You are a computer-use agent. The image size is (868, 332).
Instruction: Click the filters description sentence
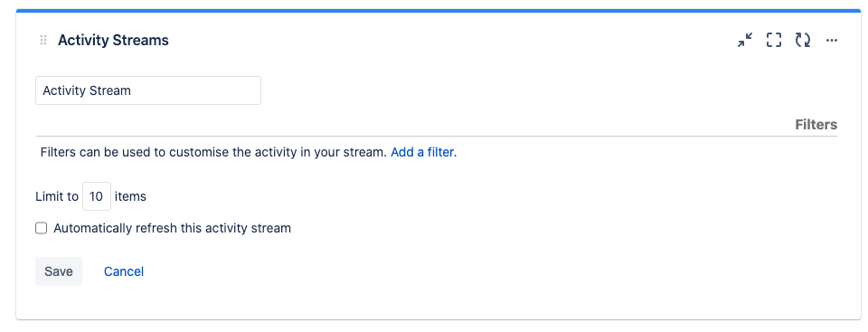(213, 152)
